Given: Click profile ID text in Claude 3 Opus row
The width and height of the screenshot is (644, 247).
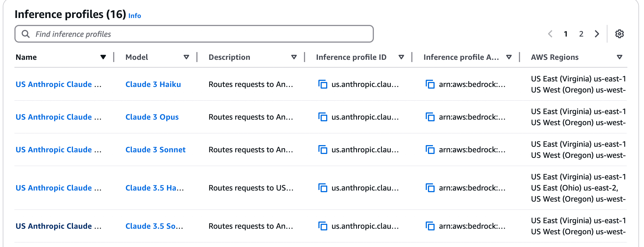Looking at the screenshot, I should tap(365, 117).
